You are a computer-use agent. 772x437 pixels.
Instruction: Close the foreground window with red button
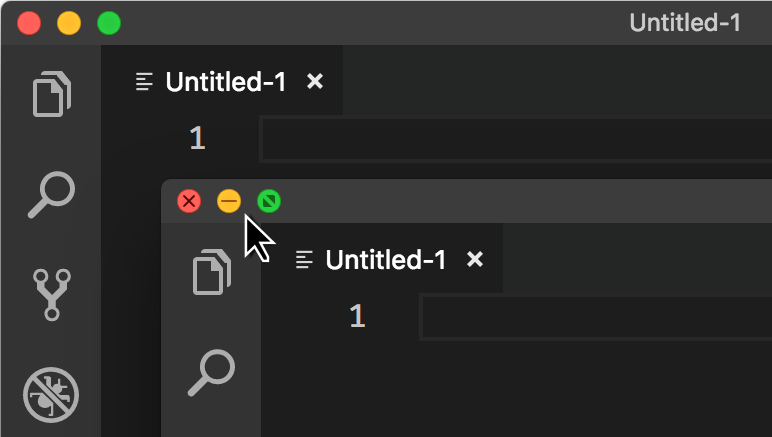189,201
